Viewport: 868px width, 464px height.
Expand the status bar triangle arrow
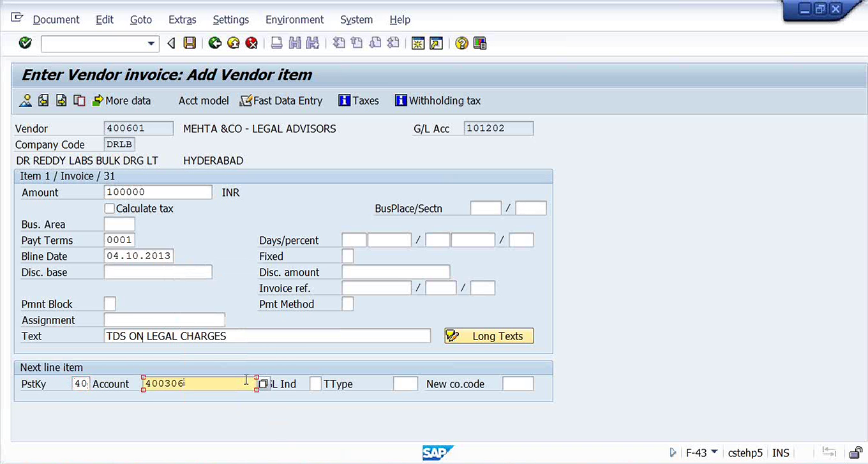point(673,453)
